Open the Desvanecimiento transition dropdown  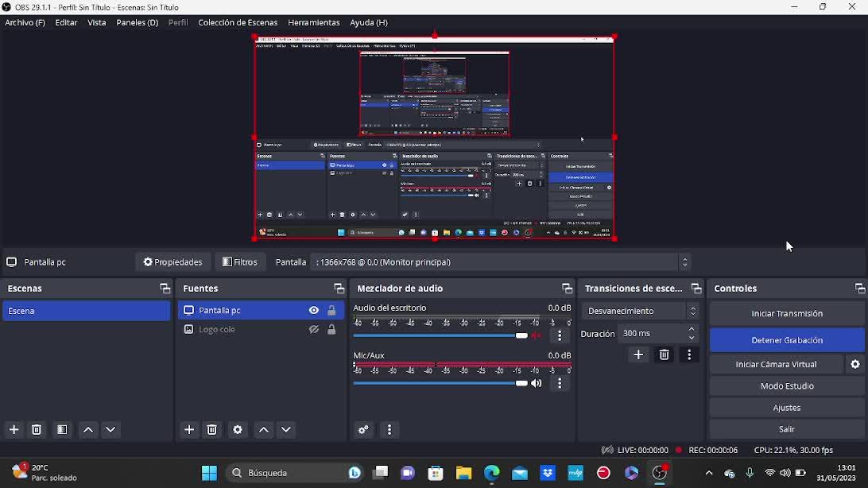[641, 312]
